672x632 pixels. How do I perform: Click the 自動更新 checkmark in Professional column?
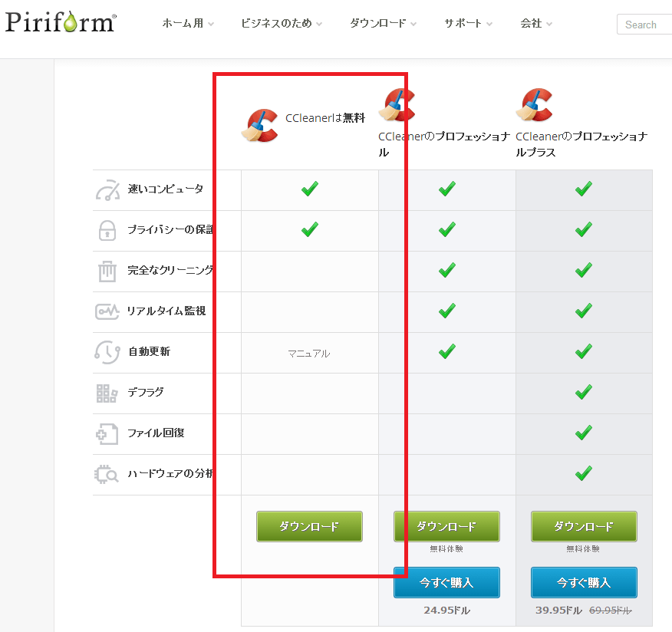click(447, 352)
